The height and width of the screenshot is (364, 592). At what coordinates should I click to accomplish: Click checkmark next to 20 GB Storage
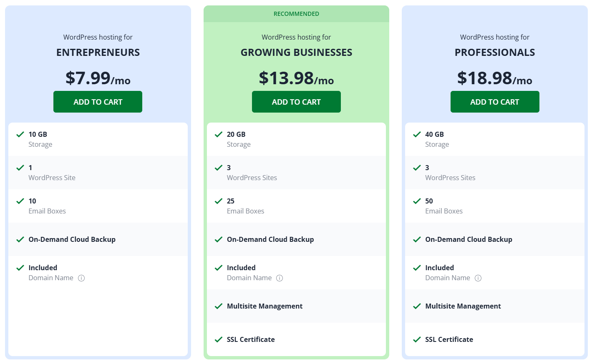[218, 134]
